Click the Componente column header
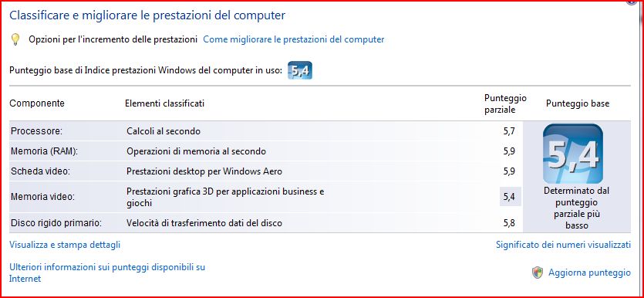Viewport: 644px width, 298px height. click(x=37, y=103)
